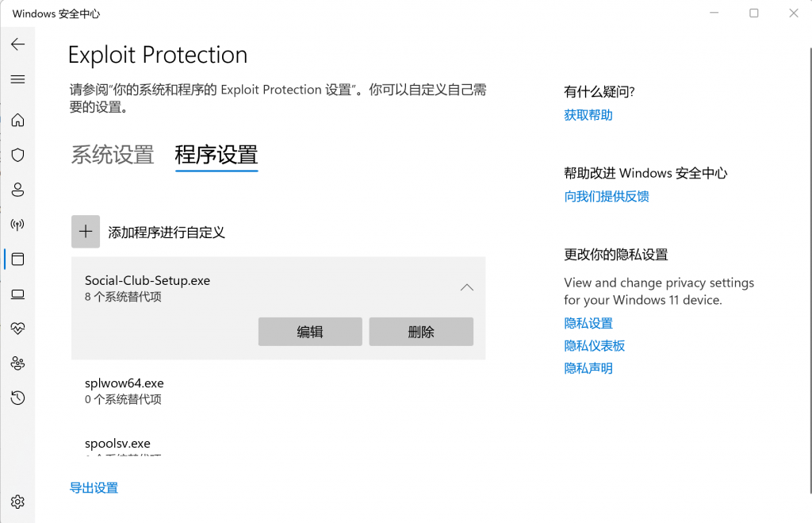Click the 删除 button

pyautogui.click(x=421, y=332)
